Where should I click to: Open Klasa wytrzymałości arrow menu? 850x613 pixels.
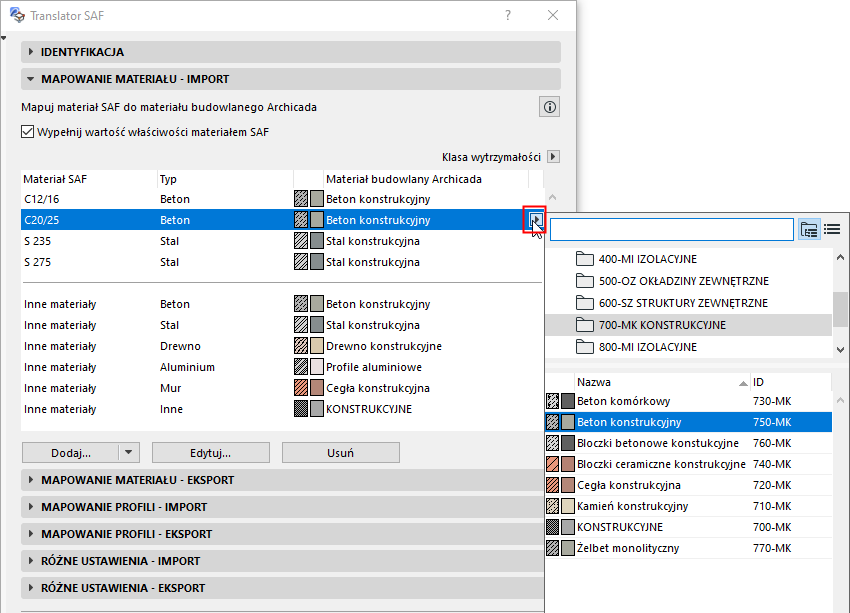tap(553, 157)
